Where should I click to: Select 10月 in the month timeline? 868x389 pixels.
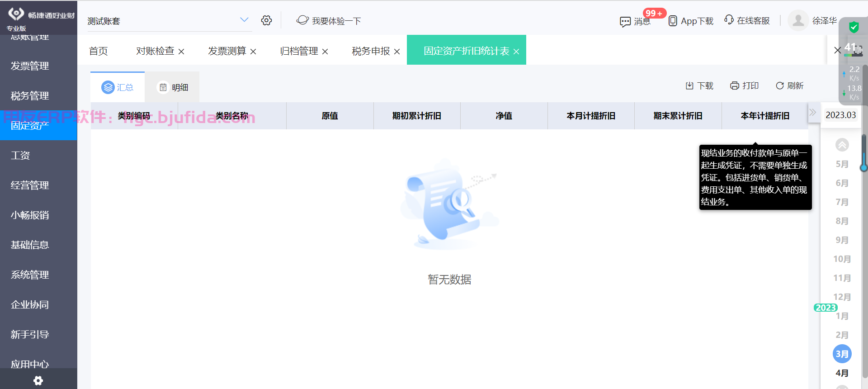click(842, 259)
